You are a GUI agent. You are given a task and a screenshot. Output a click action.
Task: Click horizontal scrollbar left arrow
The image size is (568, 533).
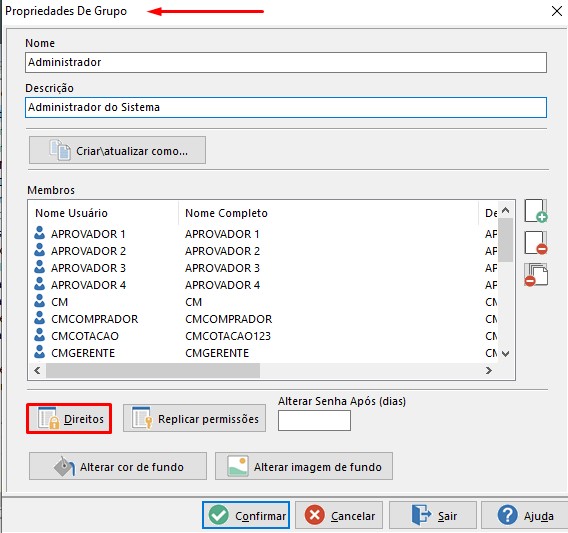pos(37,370)
